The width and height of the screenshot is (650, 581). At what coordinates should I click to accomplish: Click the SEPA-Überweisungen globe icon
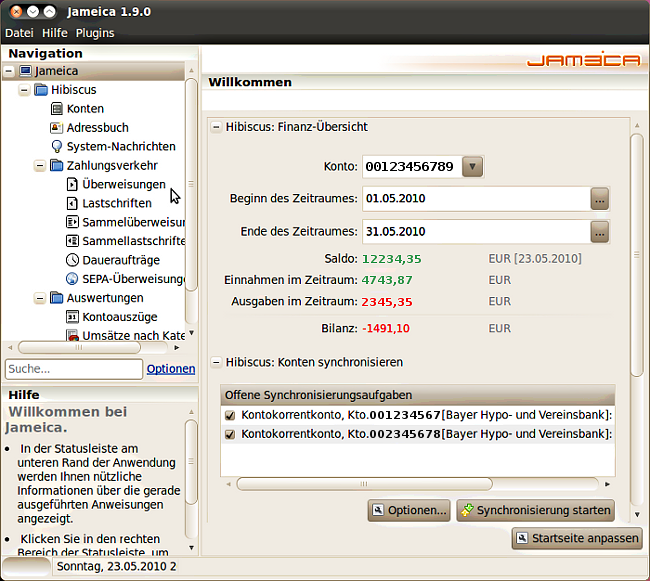72,278
